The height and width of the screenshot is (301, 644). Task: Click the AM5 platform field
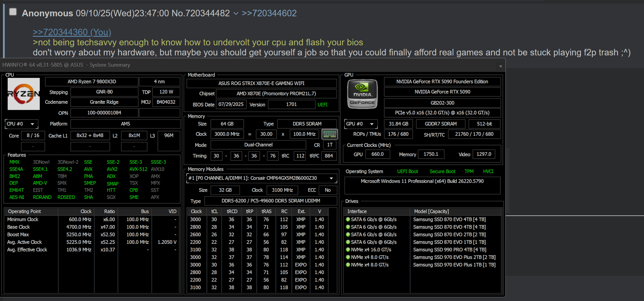[125, 124]
